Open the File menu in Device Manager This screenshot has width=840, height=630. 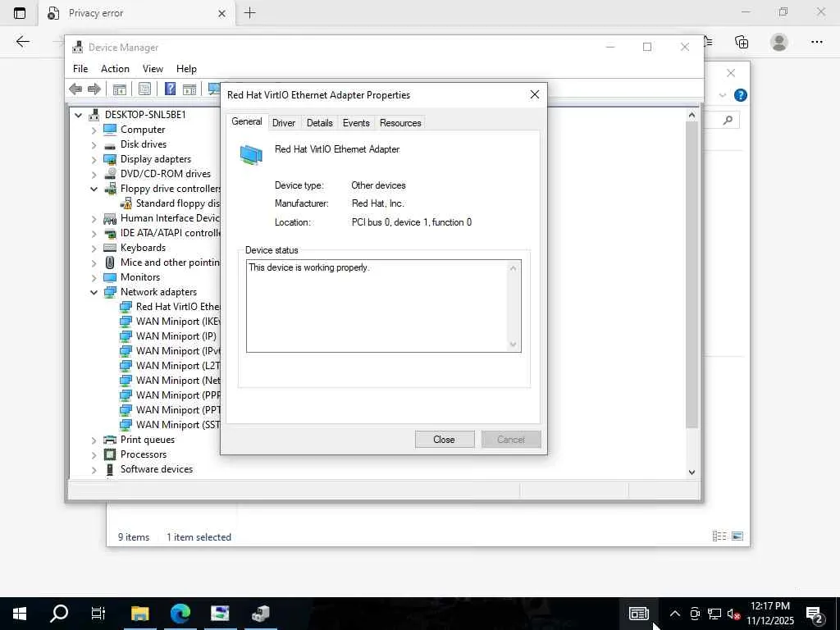pyautogui.click(x=80, y=69)
